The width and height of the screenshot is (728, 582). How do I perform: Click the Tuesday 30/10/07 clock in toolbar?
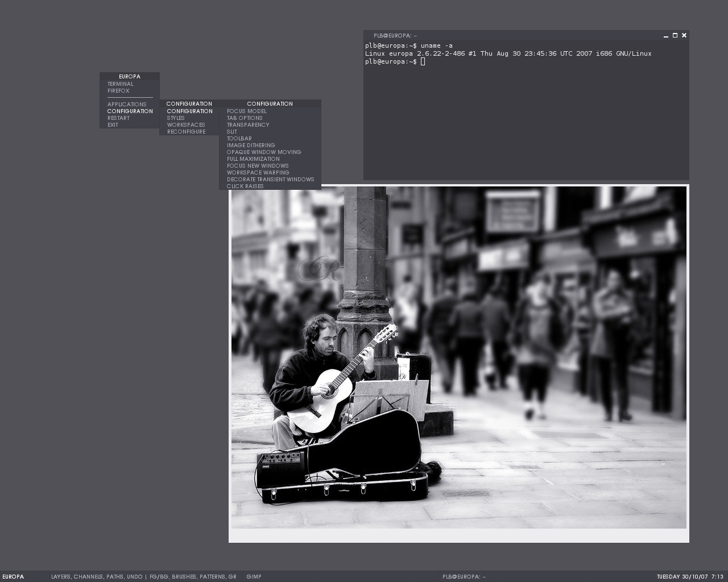690,577
